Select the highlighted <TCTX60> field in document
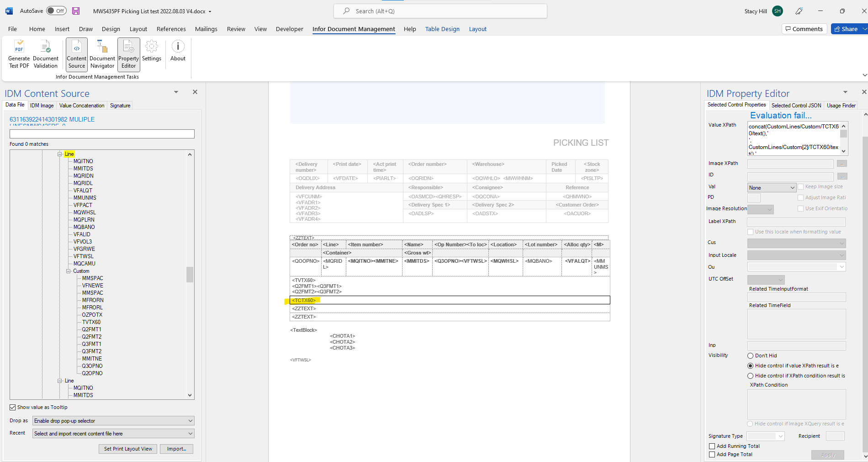 (304, 300)
